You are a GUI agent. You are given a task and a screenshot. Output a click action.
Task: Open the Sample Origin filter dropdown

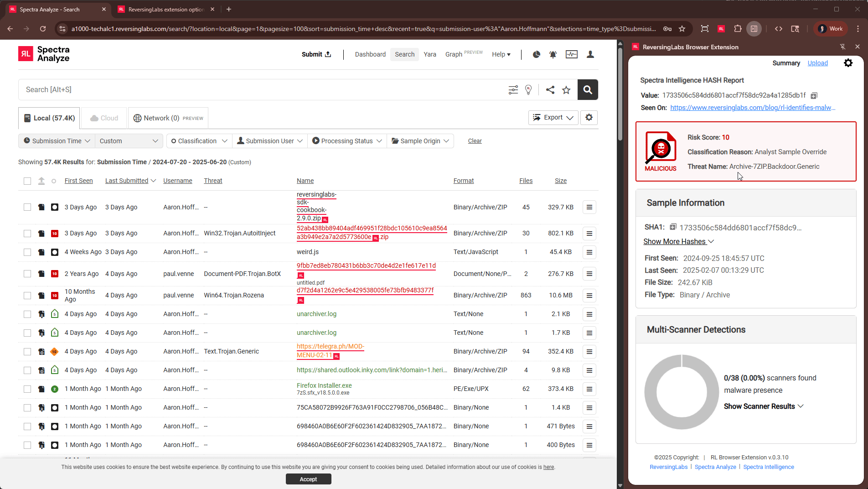pyautogui.click(x=420, y=141)
